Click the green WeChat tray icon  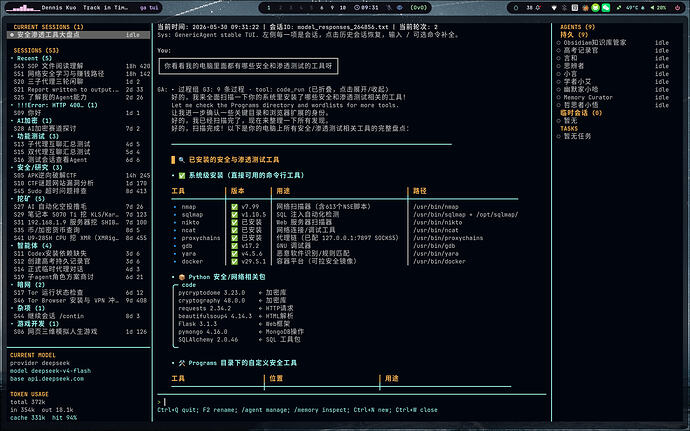[x=606, y=7]
